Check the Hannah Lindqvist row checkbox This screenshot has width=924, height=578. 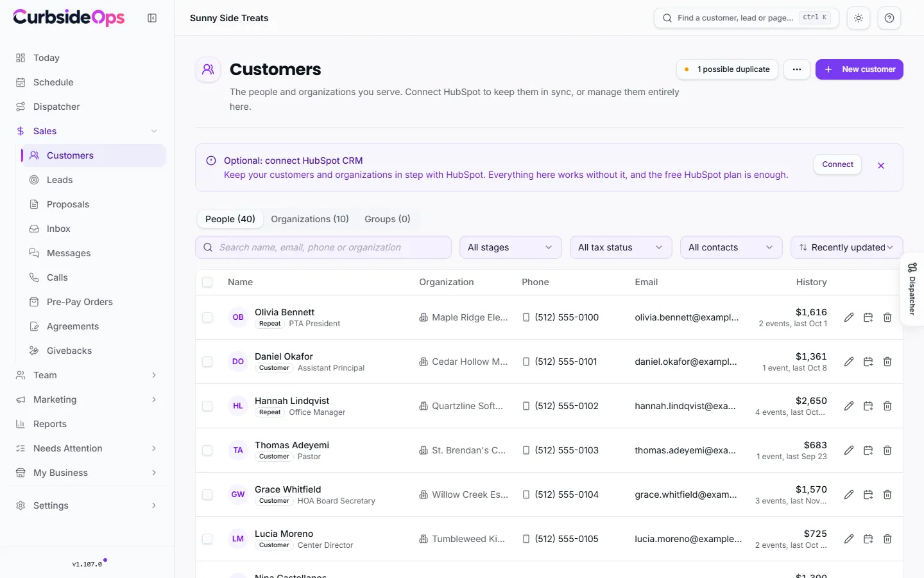(x=207, y=406)
